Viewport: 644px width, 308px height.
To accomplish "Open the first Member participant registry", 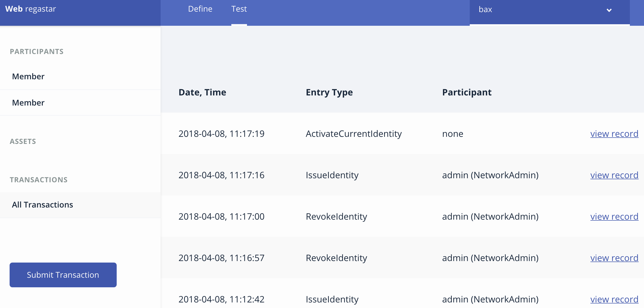I will coord(28,76).
